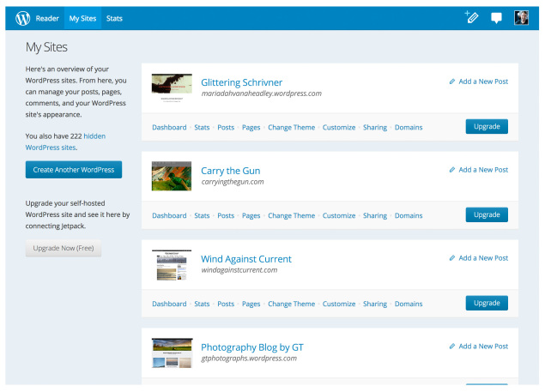Click the My Sites page heading
This screenshot has height=392, width=545.
click(46, 47)
